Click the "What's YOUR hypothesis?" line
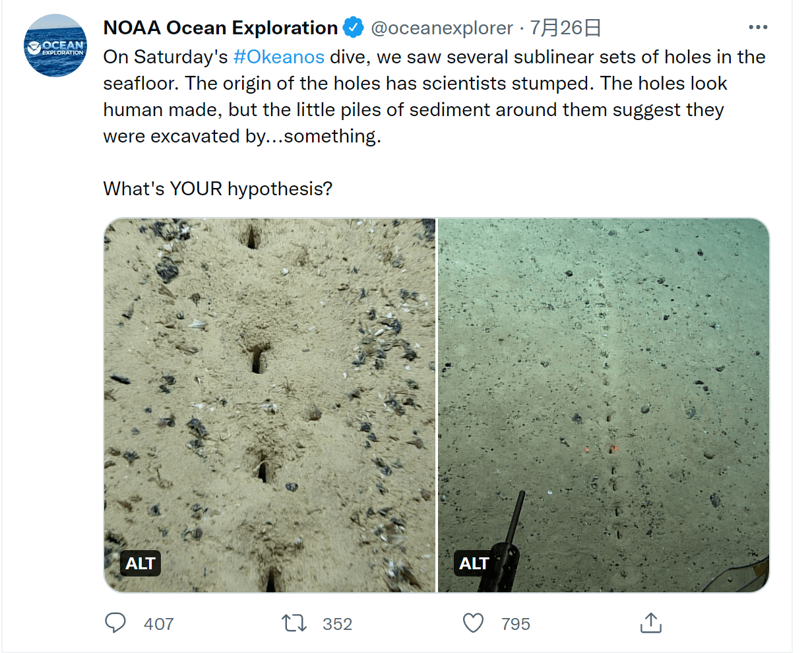 tap(218, 189)
